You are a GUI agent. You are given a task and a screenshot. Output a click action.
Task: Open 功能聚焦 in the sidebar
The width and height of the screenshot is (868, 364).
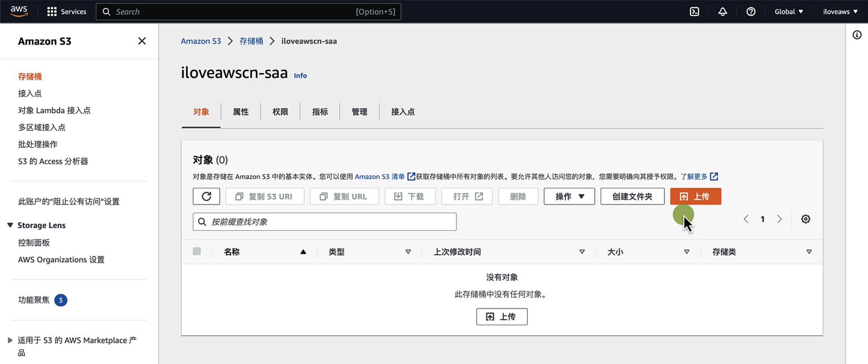point(34,300)
